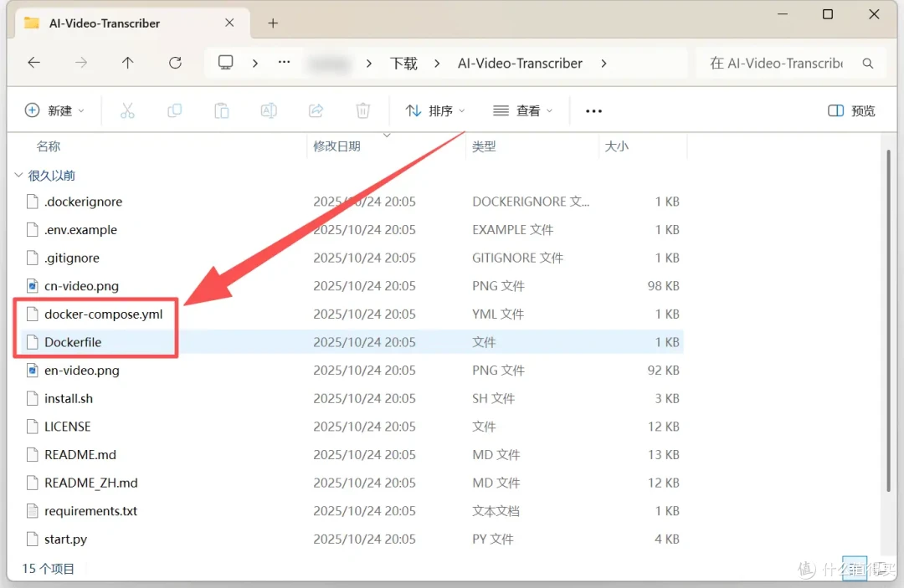Select the README.md file
This screenshot has width=904, height=588.
coord(80,455)
